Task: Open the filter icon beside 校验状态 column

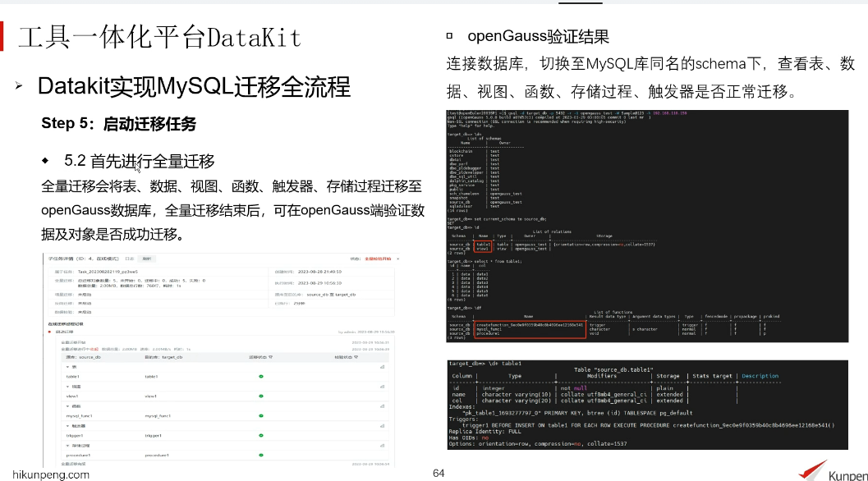Action: click(356, 358)
